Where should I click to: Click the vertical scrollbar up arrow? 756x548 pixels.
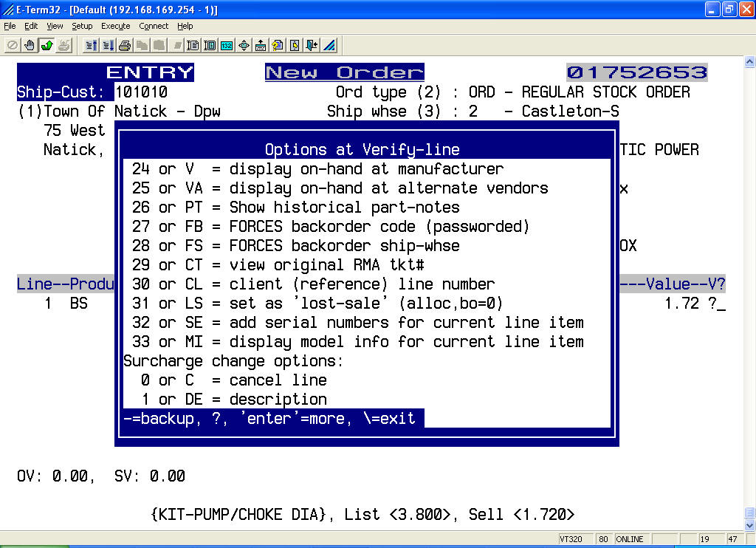click(750, 62)
